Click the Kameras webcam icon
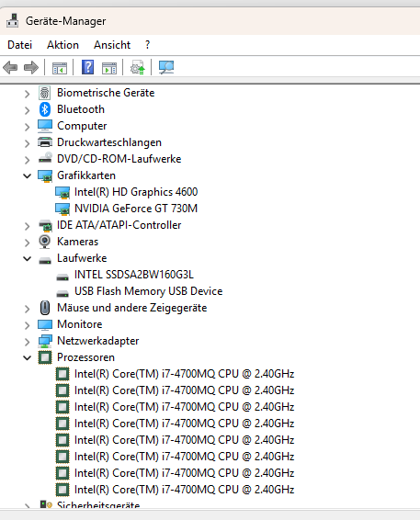The height and width of the screenshot is (520, 420). [x=45, y=242]
